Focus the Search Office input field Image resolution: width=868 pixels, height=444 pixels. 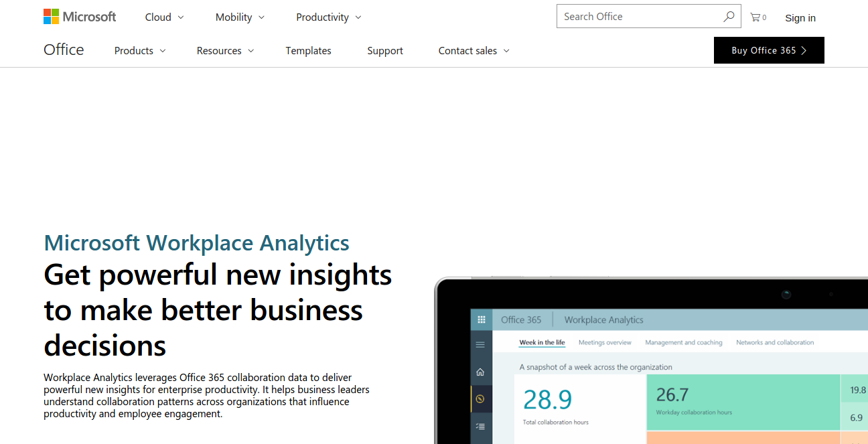[x=640, y=17]
